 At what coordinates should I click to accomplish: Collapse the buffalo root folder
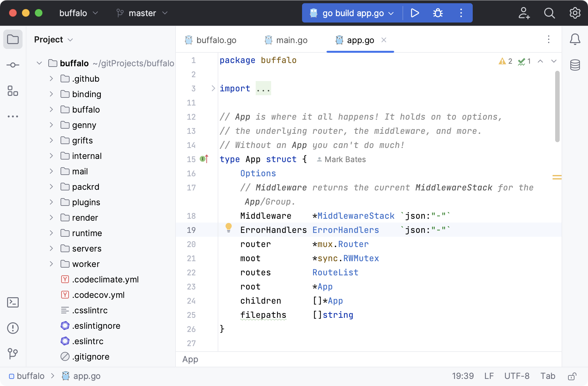39,63
